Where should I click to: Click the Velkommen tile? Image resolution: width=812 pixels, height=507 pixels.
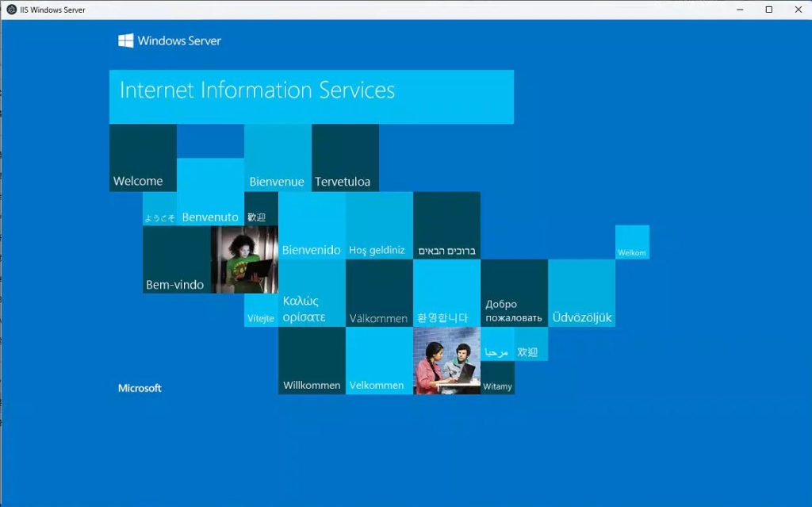(379, 361)
